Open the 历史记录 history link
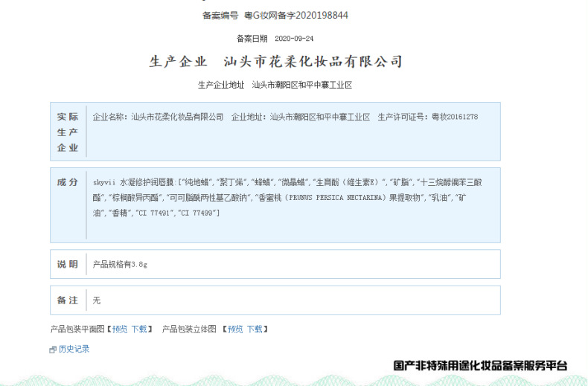The width and height of the screenshot is (588, 386). click(74, 349)
